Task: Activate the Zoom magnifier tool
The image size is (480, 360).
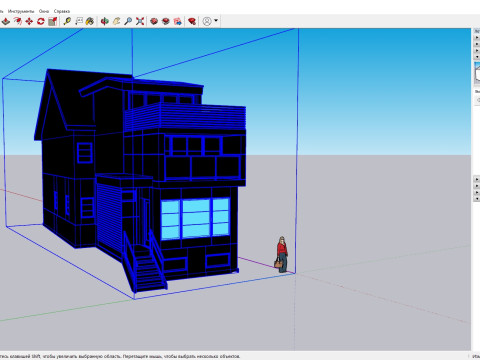Action: (x=128, y=22)
